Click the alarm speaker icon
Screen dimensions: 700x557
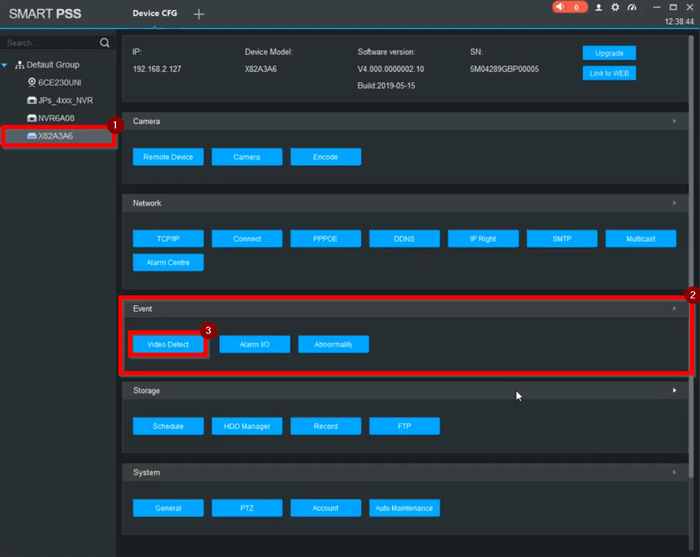coord(559,7)
